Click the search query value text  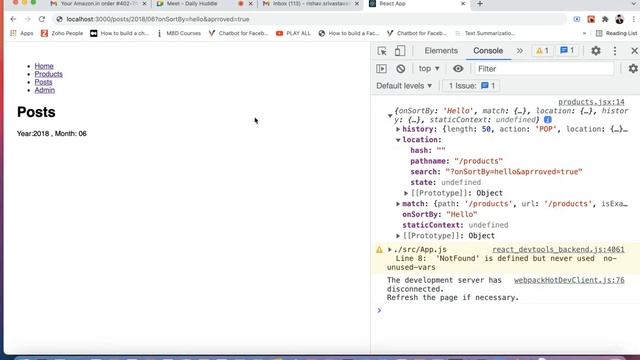tap(514, 172)
